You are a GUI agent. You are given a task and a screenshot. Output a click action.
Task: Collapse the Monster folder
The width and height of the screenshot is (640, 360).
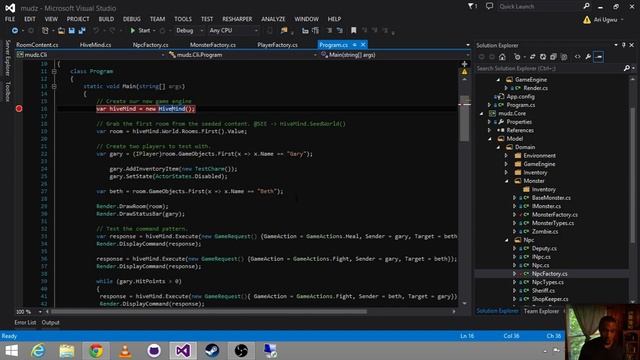click(x=507, y=181)
